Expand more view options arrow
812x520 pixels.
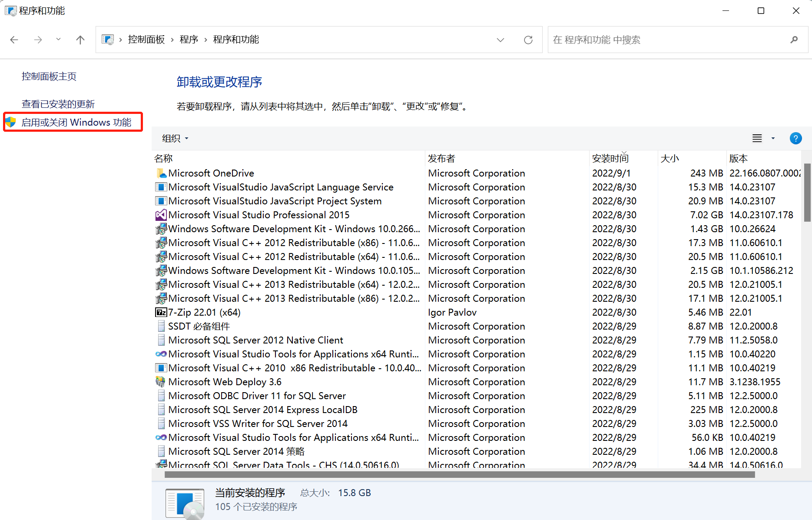point(773,138)
